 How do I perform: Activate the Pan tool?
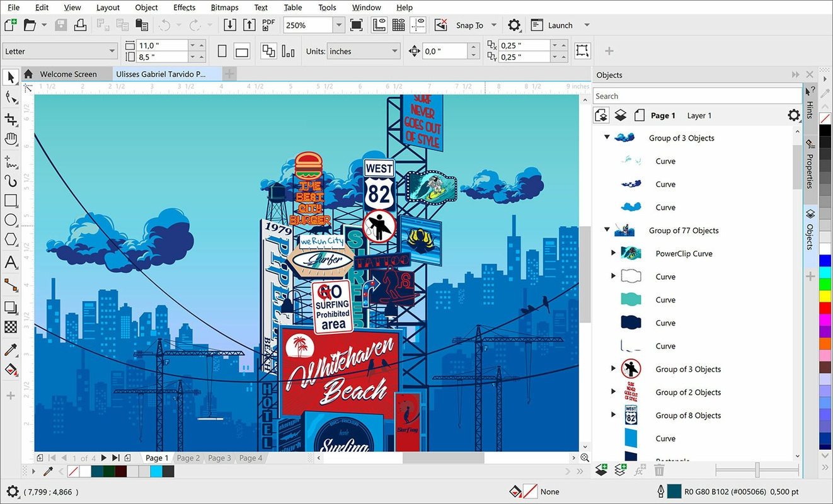click(x=10, y=139)
